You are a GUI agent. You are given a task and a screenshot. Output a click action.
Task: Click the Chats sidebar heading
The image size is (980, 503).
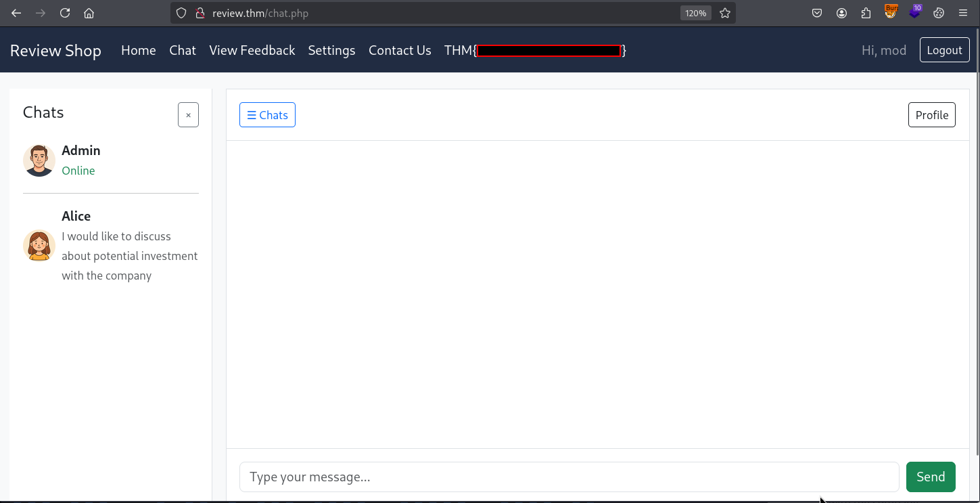(x=43, y=112)
